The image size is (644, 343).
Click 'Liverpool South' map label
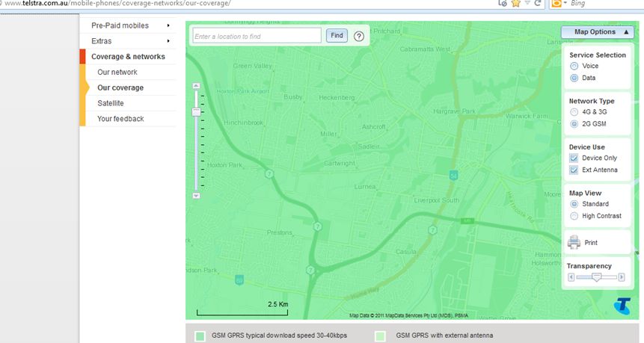click(437, 200)
